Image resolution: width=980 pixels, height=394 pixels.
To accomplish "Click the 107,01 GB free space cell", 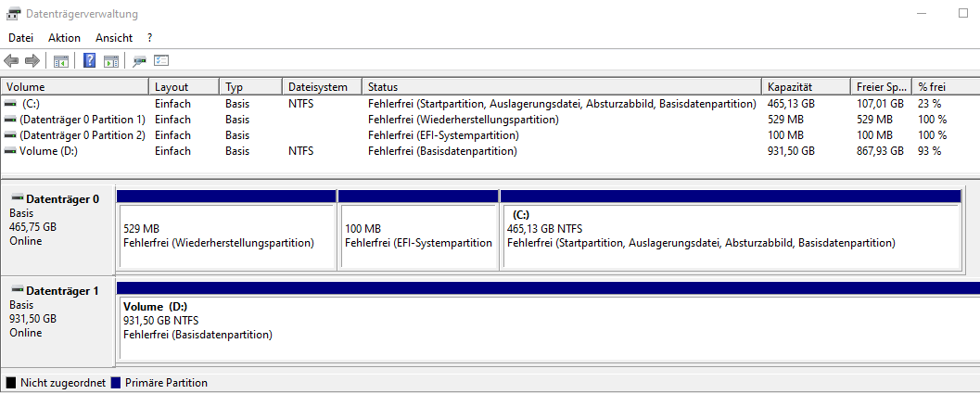I will coord(880,103).
